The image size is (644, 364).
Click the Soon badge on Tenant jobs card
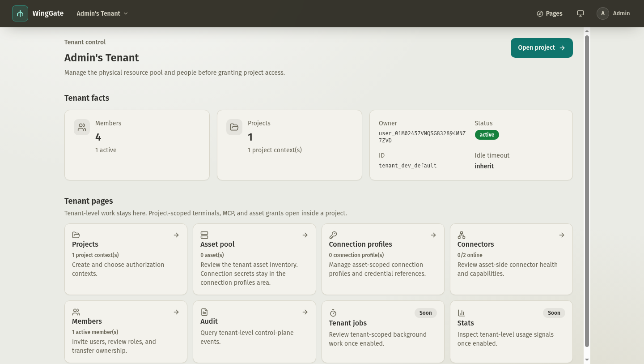click(x=425, y=313)
